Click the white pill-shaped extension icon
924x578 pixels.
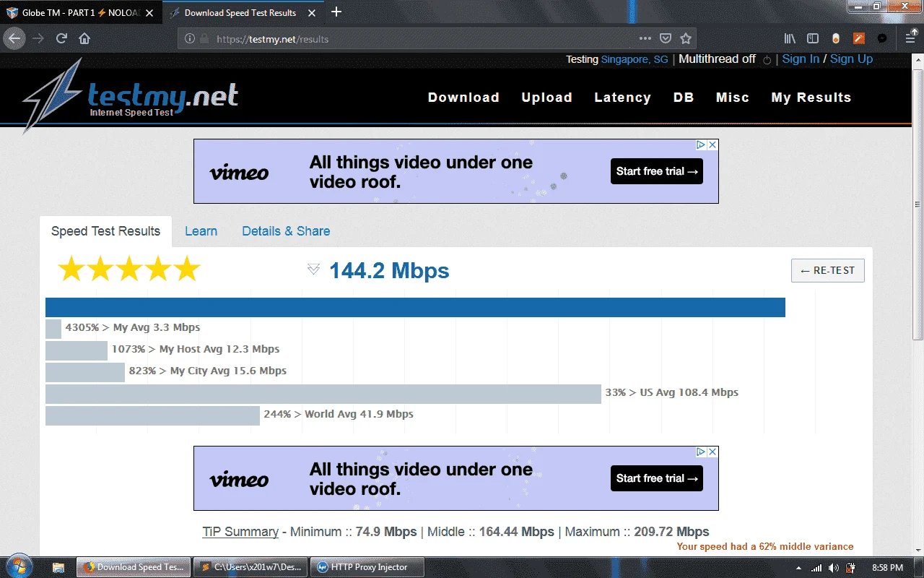[836, 38]
